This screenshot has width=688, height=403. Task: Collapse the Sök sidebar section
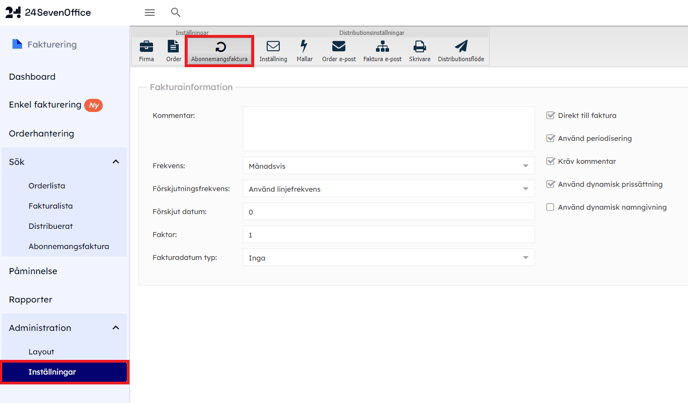coord(115,162)
